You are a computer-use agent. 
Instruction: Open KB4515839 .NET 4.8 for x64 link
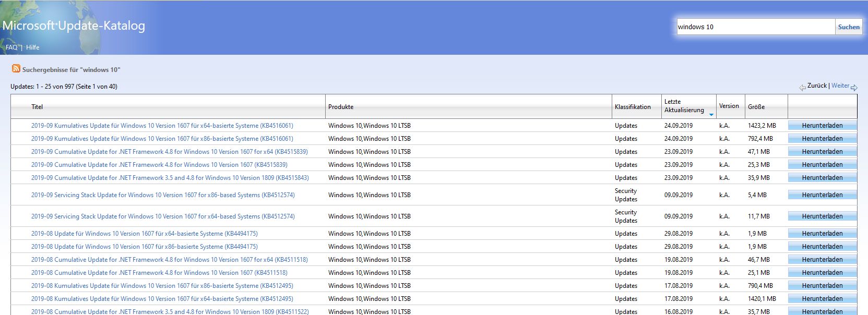170,152
